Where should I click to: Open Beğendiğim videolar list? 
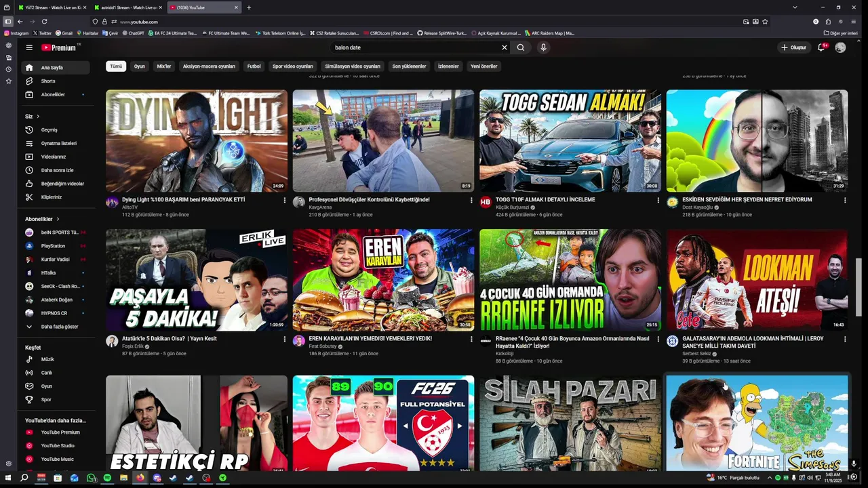click(x=56, y=184)
